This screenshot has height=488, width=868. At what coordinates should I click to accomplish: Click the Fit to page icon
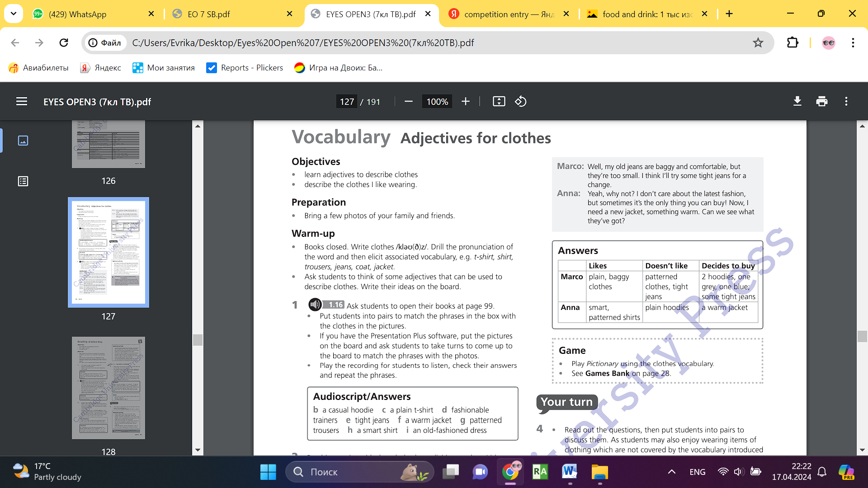[499, 102]
